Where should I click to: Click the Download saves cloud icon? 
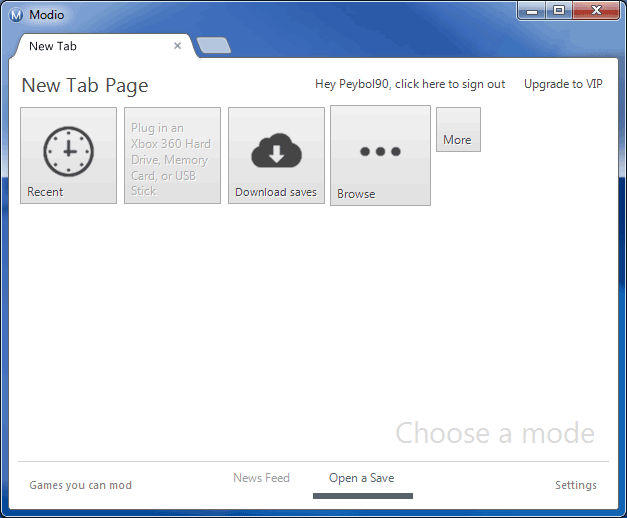276,151
